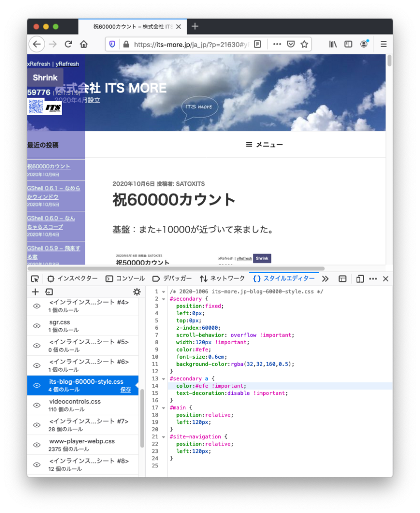The height and width of the screenshot is (513, 420).
Task: Open the ネットワーク tab
Action: 222,279
